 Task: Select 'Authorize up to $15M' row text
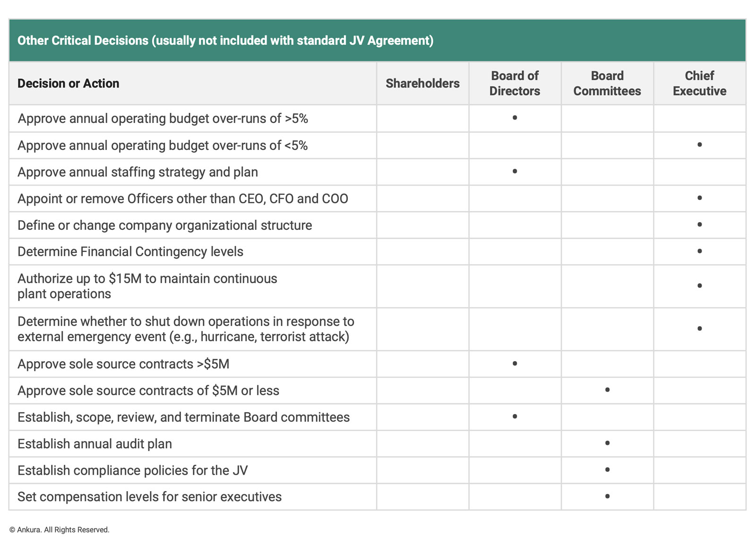[147, 286]
